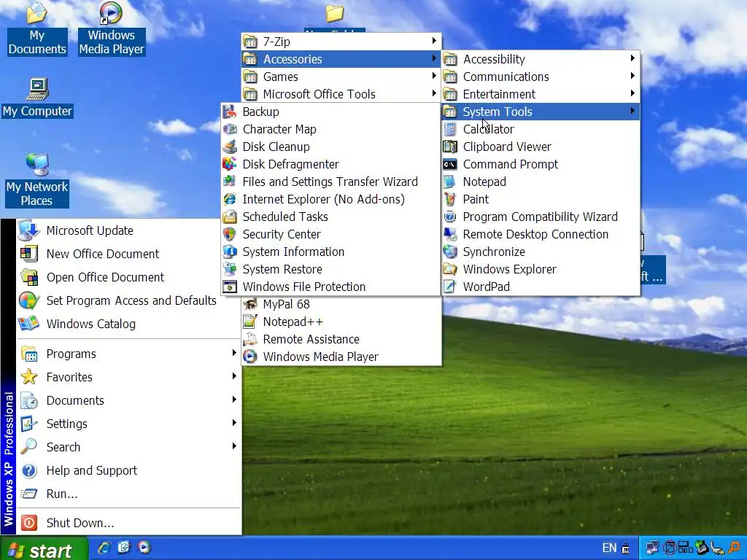Launch Notepad from Accessories menu
Viewport: 747px width, 560px height.
click(541, 182)
